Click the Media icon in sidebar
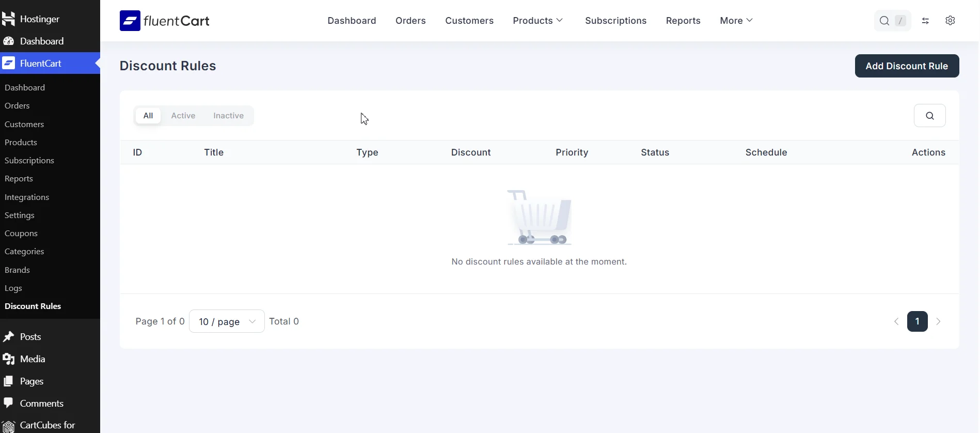The image size is (980, 433). (x=8, y=359)
